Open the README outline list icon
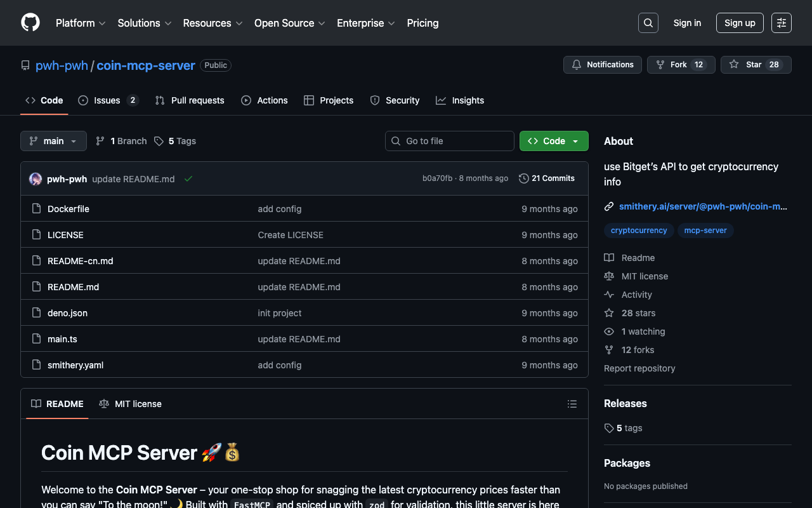This screenshot has width=812, height=508. click(572, 404)
